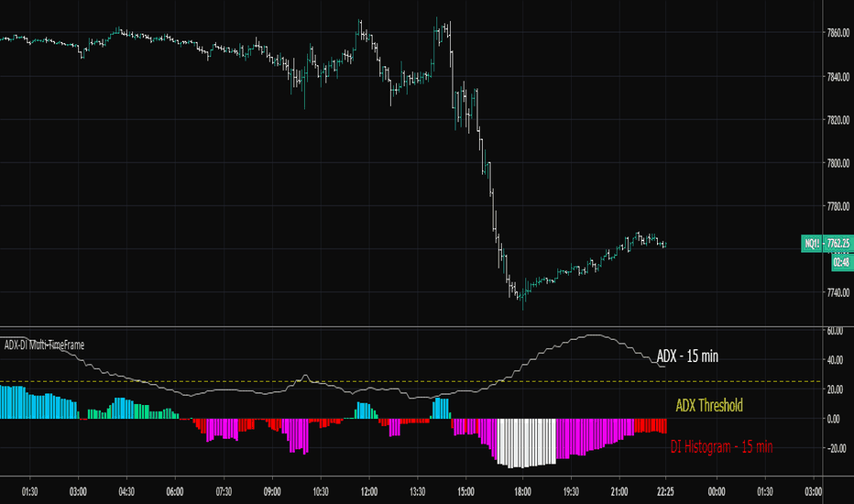Click the 'DI Histogram - 15 min' label
This screenshot has height=504, width=854.
click(722, 447)
